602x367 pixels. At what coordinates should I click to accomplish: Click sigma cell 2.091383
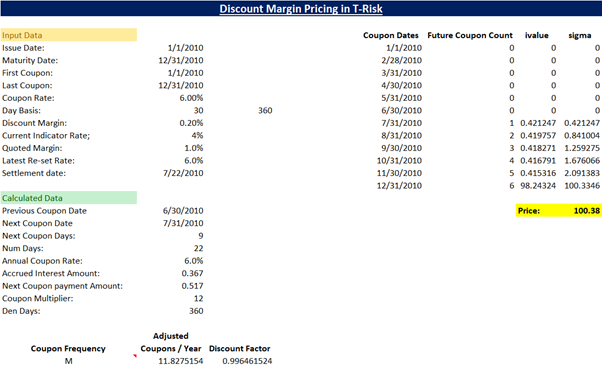click(x=582, y=173)
